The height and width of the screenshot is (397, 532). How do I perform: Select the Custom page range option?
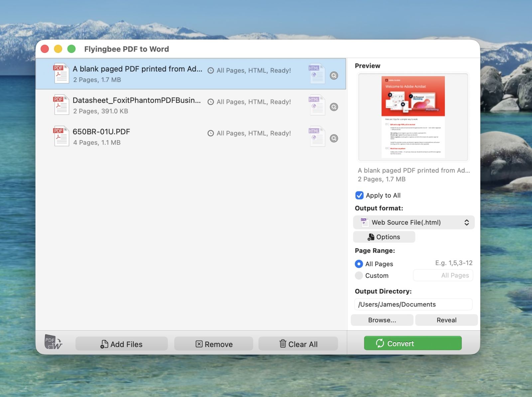coord(359,276)
